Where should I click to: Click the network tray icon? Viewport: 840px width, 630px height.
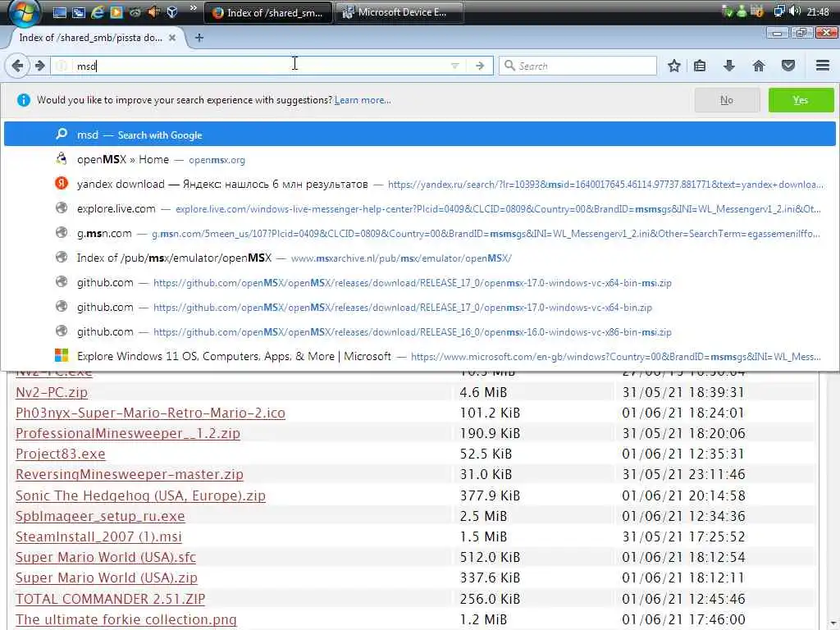click(779, 11)
